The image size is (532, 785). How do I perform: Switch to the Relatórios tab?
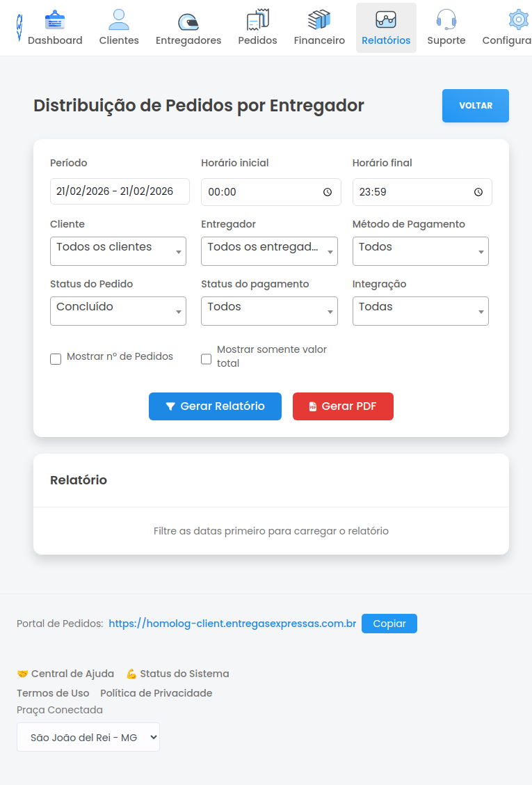coord(386,28)
